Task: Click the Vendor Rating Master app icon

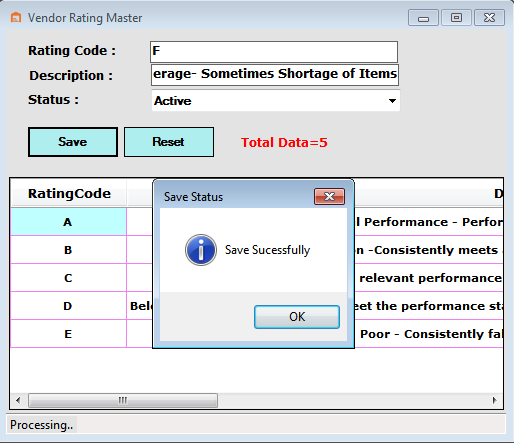Action: click(16, 17)
